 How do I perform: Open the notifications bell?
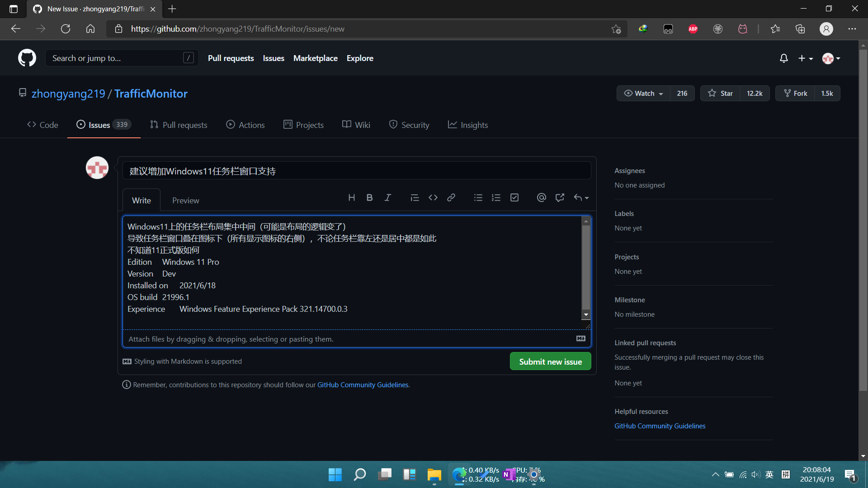[x=783, y=58]
